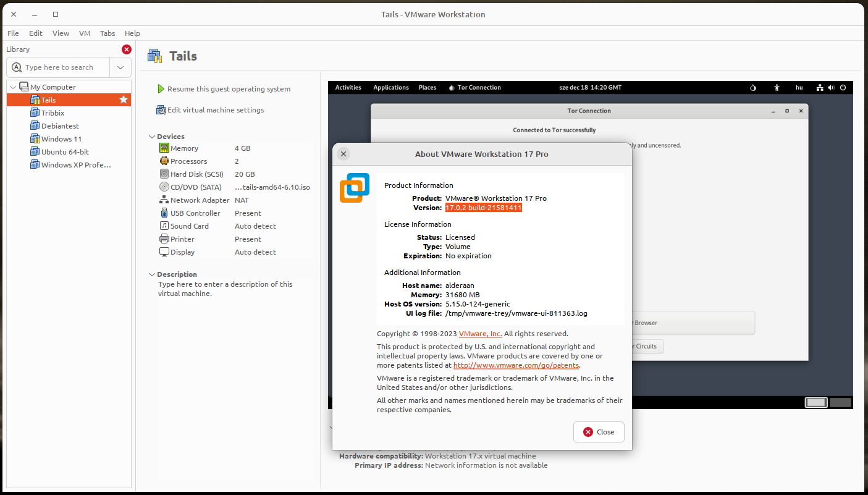Click the guest network icon in Tails top bar
Screen dimensions: 868x495
pos(820,88)
